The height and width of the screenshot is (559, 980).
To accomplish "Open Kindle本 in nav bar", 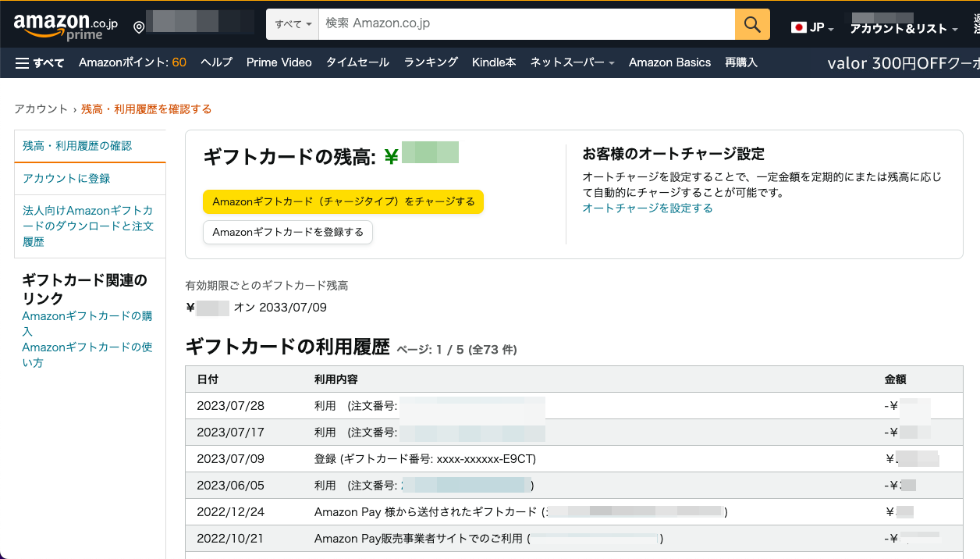I will [494, 62].
